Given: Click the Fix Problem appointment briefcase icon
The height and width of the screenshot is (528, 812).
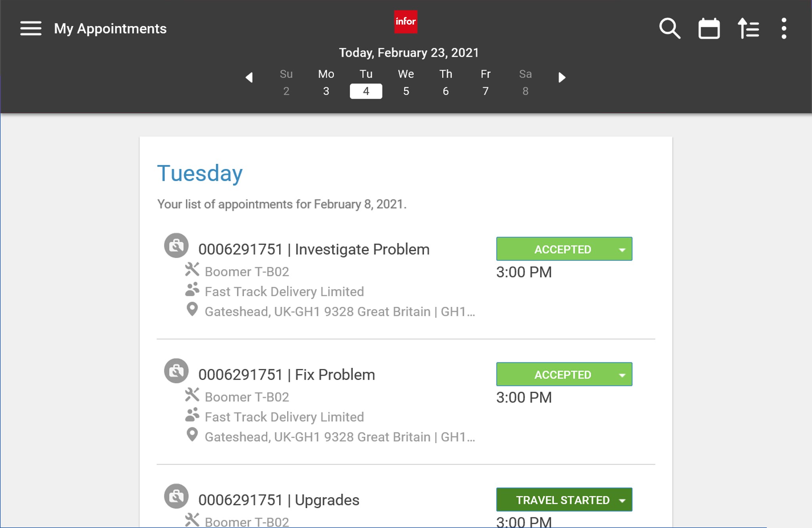Looking at the screenshot, I should point(176,371).
